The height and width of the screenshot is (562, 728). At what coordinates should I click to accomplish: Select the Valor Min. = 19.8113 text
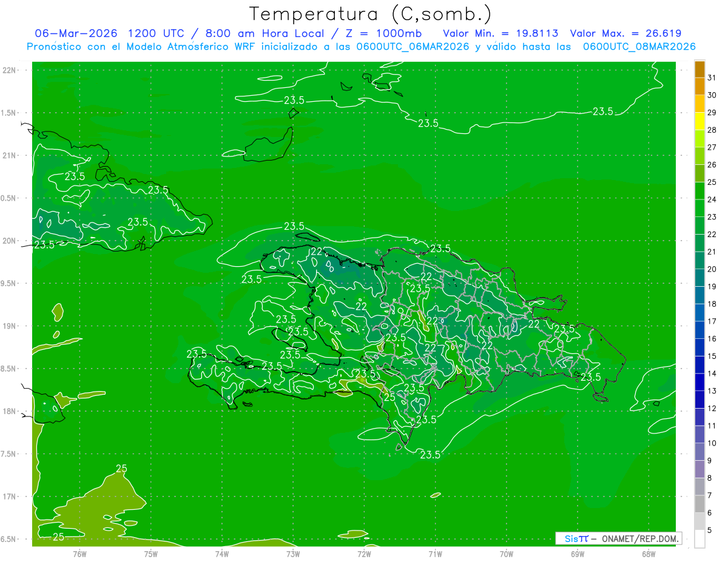click(500, 33)
